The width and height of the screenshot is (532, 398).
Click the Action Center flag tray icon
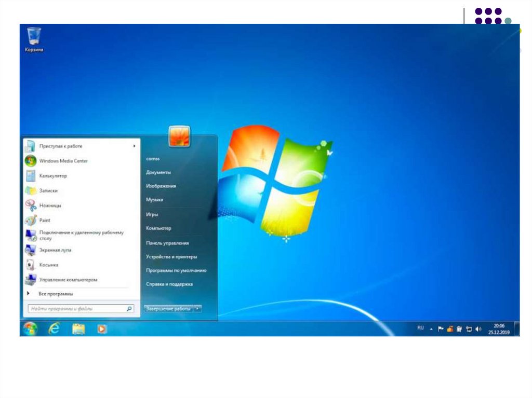click(x=441, y=329)
